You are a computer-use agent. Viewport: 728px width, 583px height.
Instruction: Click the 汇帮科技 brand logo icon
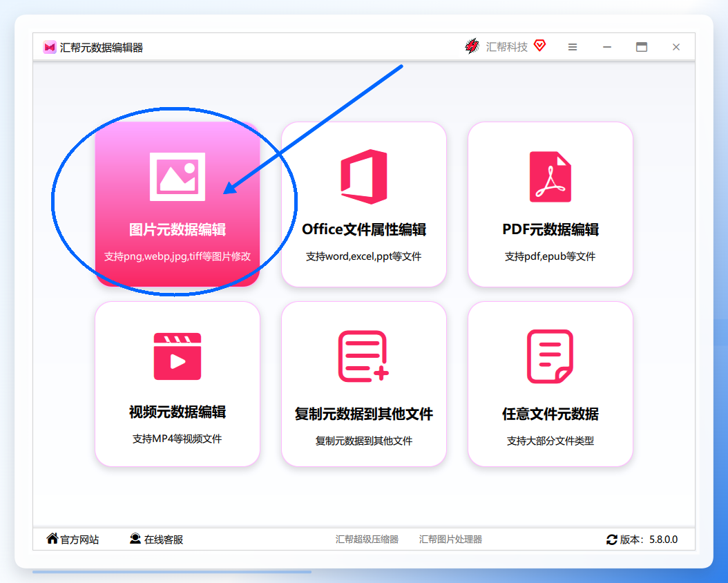[x=472, y=46]
